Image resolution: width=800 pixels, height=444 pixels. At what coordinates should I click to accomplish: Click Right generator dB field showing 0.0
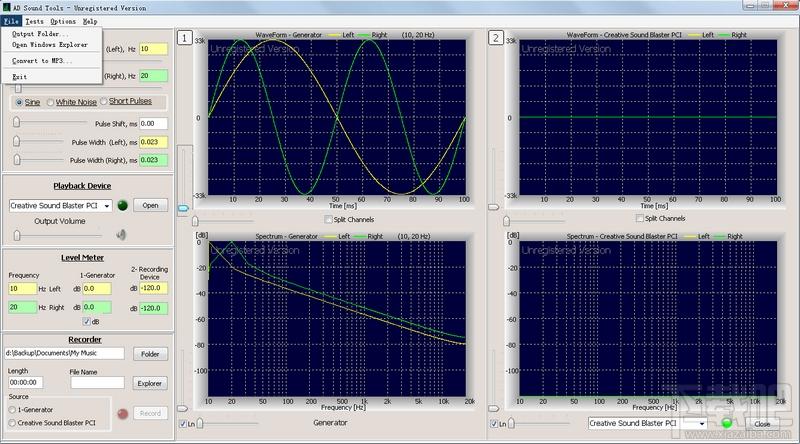[x=97, y=307]
